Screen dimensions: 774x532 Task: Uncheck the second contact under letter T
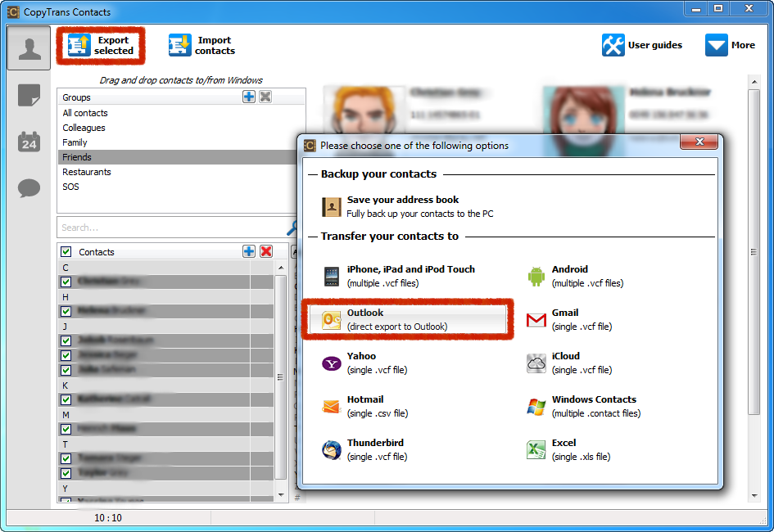click(x=66, y=473)
